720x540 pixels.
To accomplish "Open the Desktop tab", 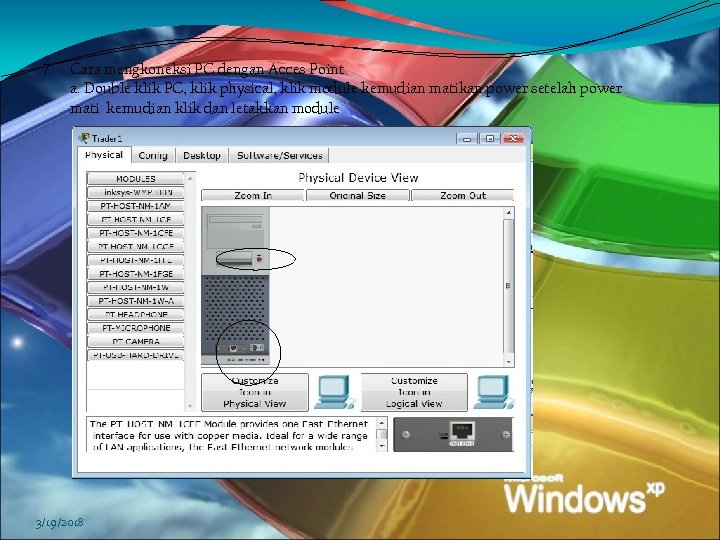I will click(x=202, y=156).
